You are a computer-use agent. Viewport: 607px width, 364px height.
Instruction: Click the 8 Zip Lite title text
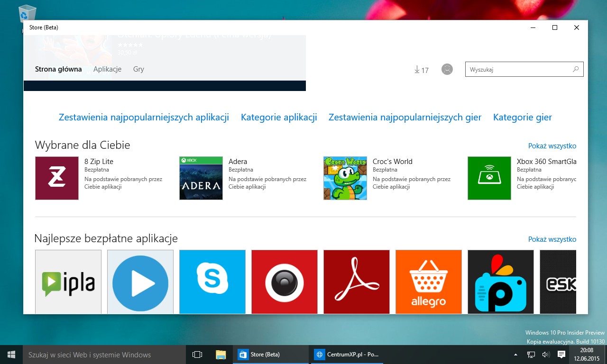(x=99, y=162)
